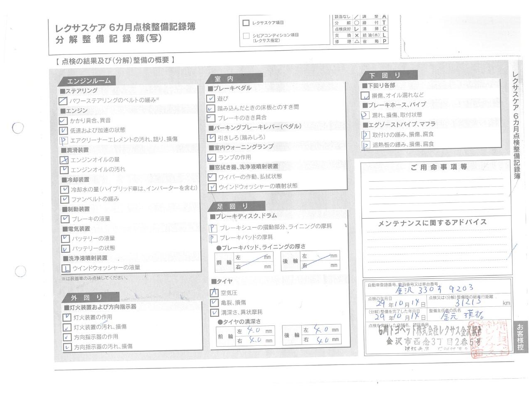The image size is (532, 399).
Task: Toggle the 方向指示器の作用 checkbox
Action: (67, 337)
